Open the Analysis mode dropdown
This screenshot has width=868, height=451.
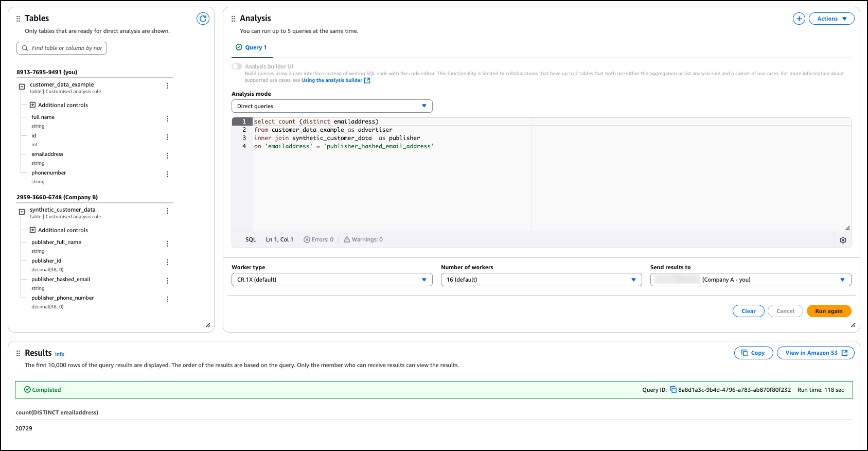332,106
